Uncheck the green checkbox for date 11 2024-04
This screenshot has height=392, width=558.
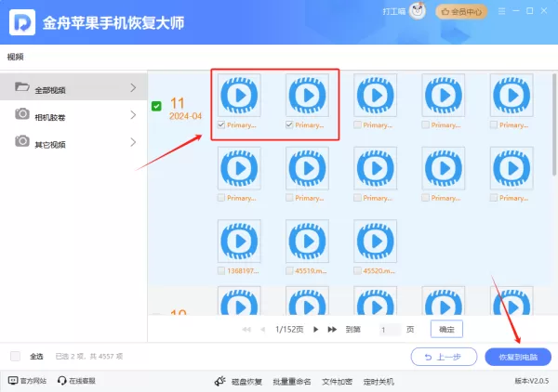[156, 106]
